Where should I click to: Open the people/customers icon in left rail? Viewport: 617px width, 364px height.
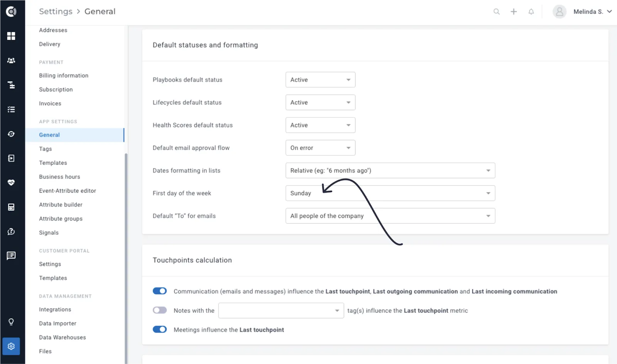coord(11,60)
